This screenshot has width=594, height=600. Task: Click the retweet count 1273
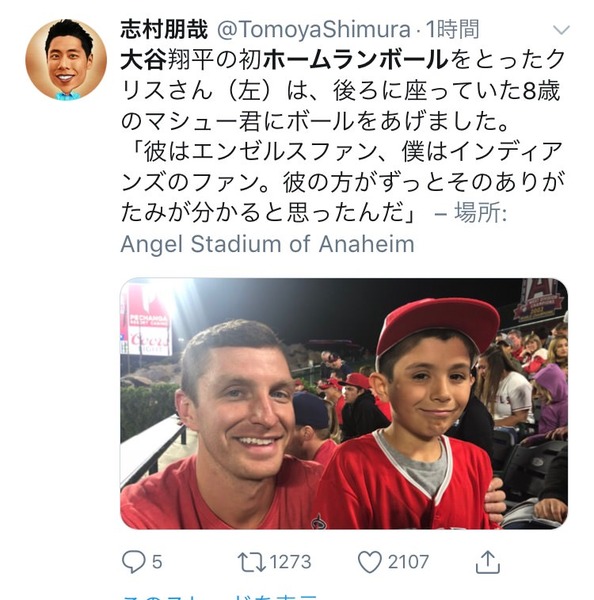(x=290, y=562)
